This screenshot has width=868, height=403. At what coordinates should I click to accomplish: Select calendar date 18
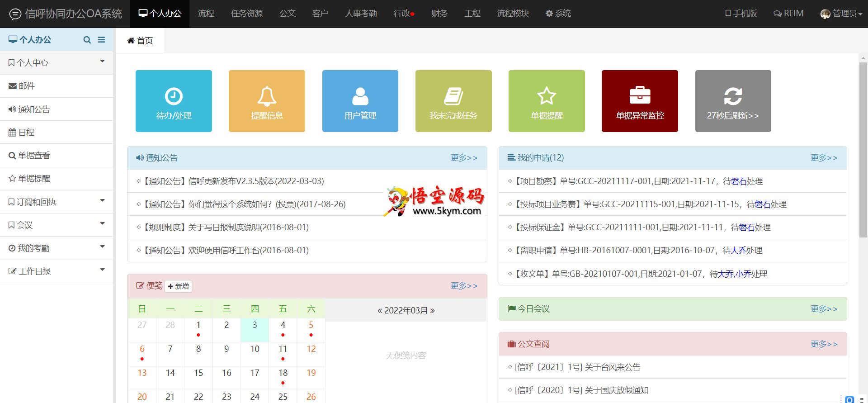(x=283, y=378)
